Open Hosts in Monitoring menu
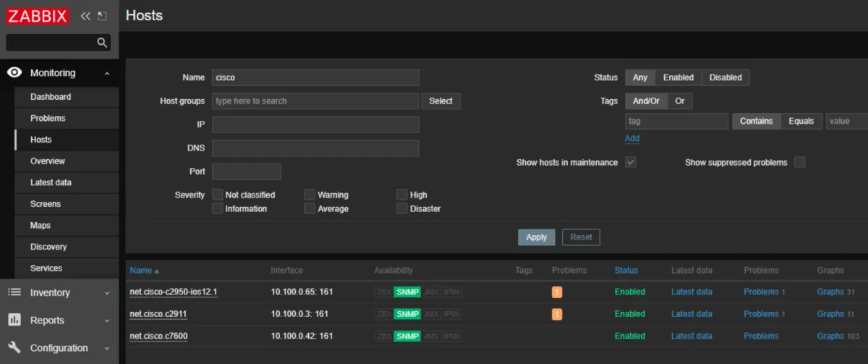The image size is (868, 364). (x=66, y=140)
